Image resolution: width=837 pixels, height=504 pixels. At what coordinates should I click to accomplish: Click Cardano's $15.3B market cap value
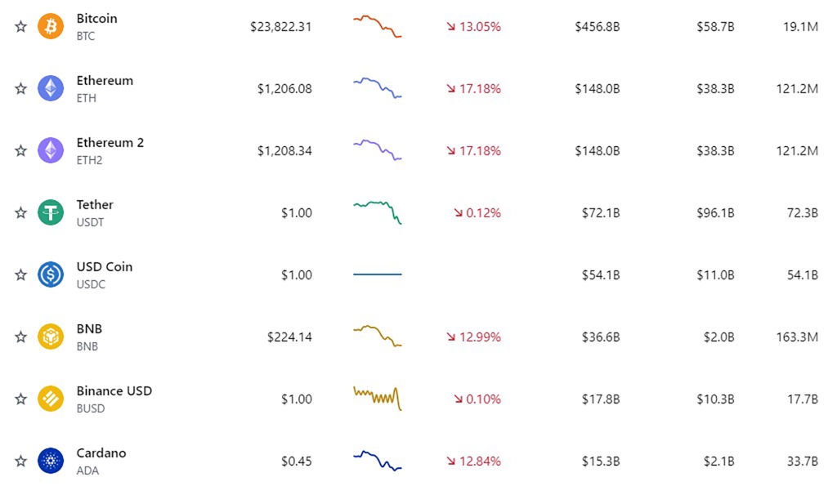(600, 462)
